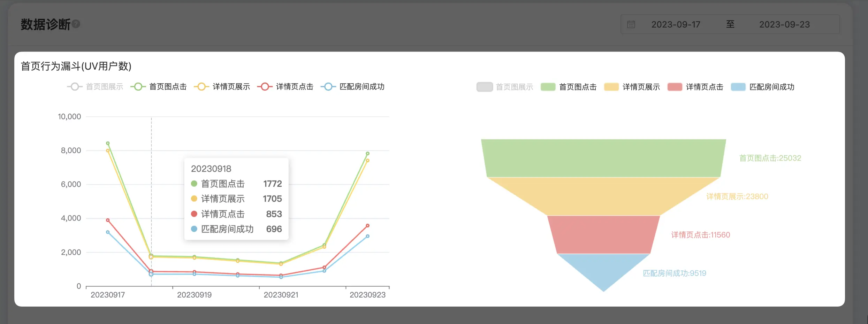
Task: Toggle 首页图展示 series in line chart legend
Action: (95, 87)
